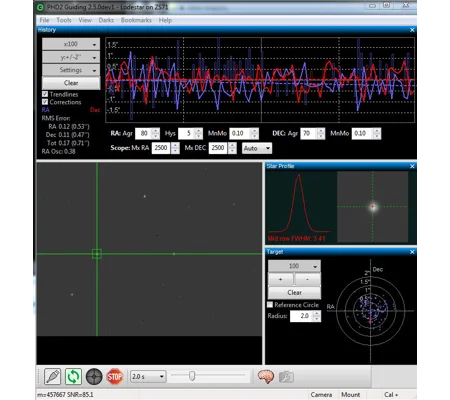Click the selected guide star in green box

click(x=97, y=254)
